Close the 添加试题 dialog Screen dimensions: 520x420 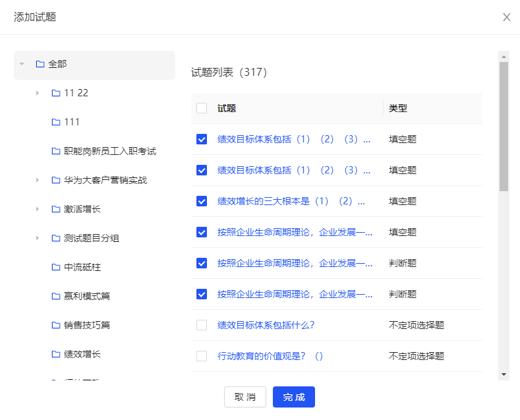(506, 17)
